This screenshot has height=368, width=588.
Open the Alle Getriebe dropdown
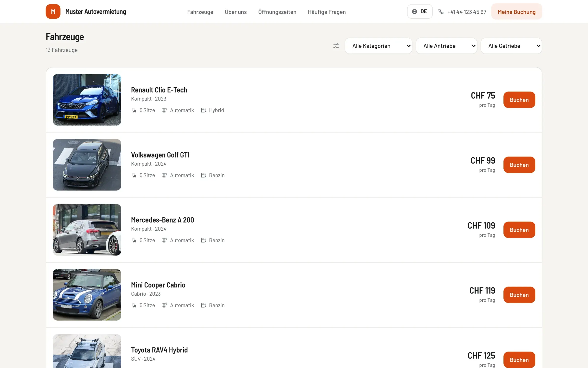pos(511,46)
